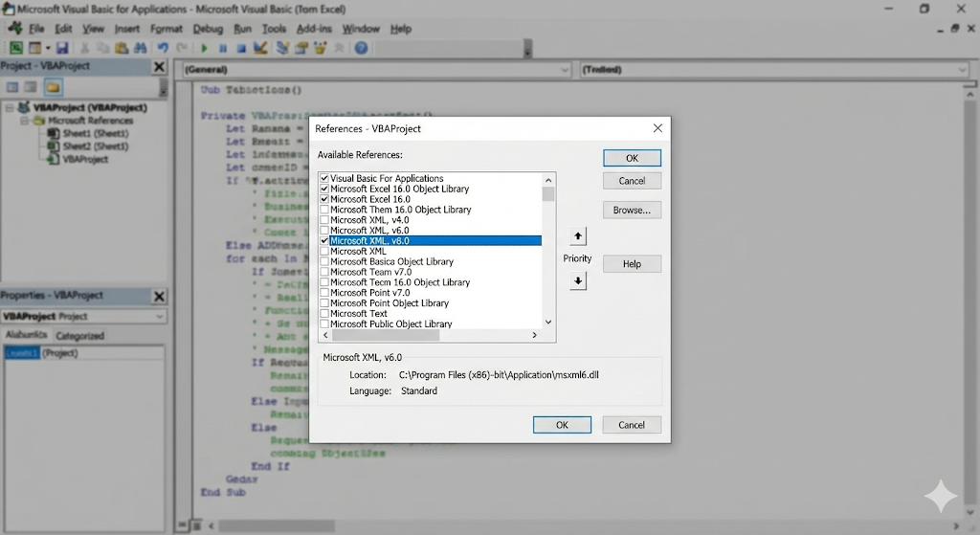Collapse the VBAProject (VBAProject) tree node

click(x=10, y=107)
